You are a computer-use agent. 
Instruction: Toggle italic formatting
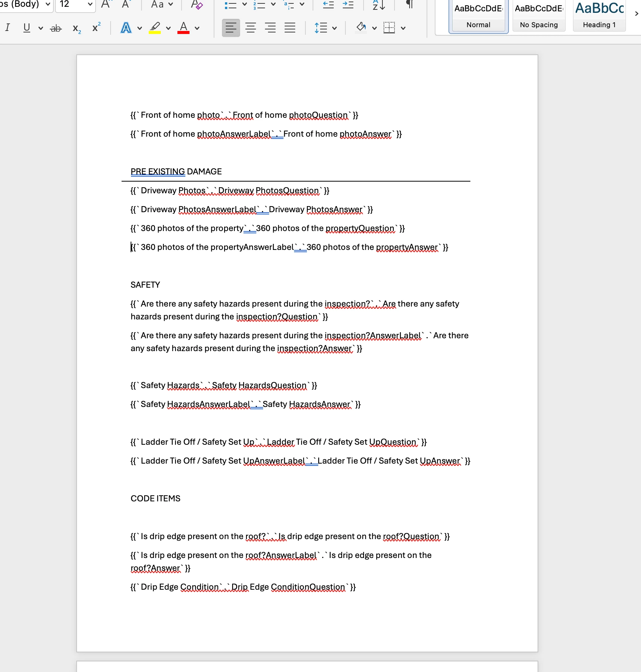coord(8,28)
